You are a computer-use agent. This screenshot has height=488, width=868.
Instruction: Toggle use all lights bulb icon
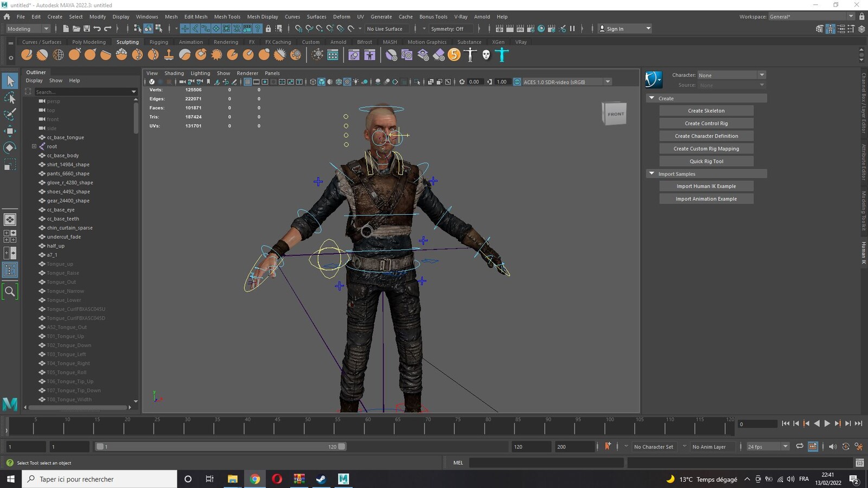pyautogui.click(x=356, y=82)
